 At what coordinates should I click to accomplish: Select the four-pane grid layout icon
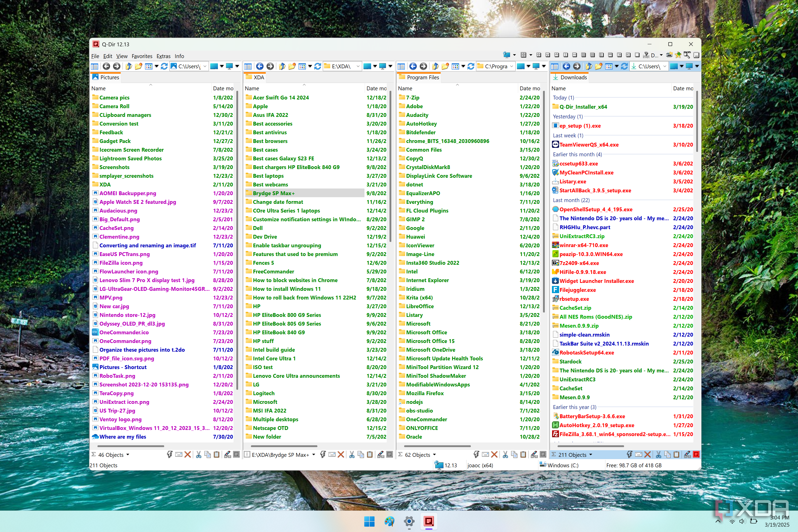coord(539,55)
